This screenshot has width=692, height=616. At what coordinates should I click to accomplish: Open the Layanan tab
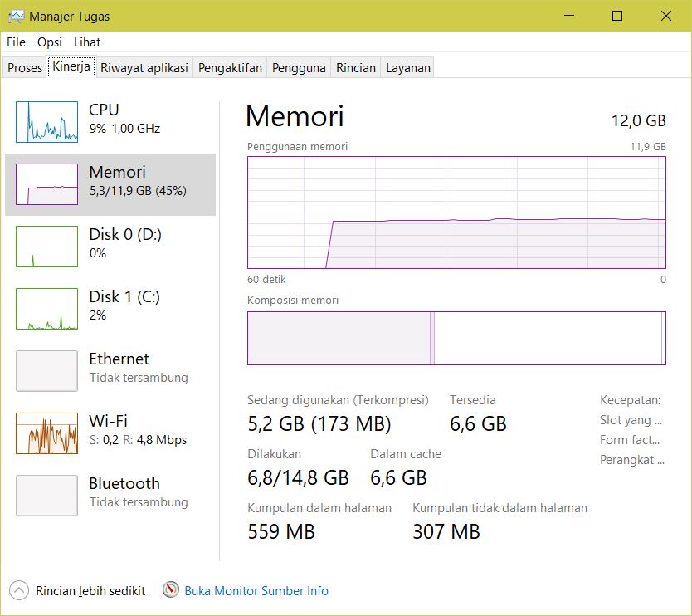click(407, 68)
